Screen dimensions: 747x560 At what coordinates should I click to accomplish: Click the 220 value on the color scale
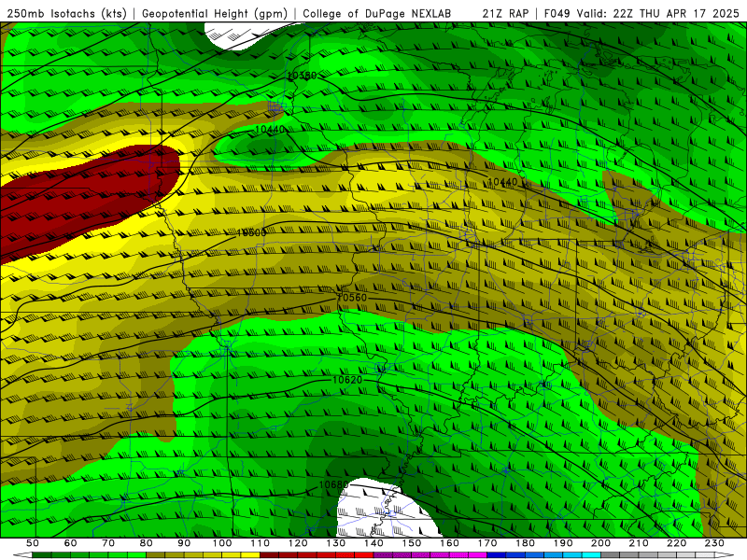tap(676, 543)
